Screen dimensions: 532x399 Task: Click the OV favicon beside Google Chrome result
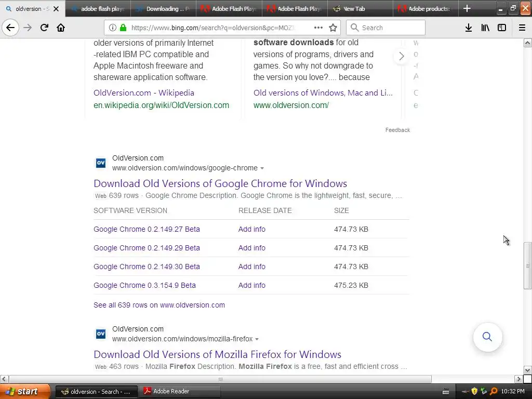[x=101, y=163]
